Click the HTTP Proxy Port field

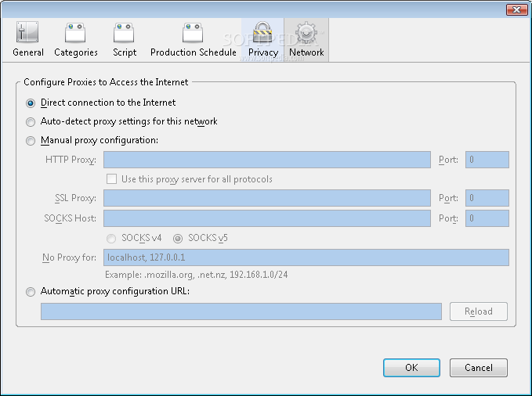[487, 160]
